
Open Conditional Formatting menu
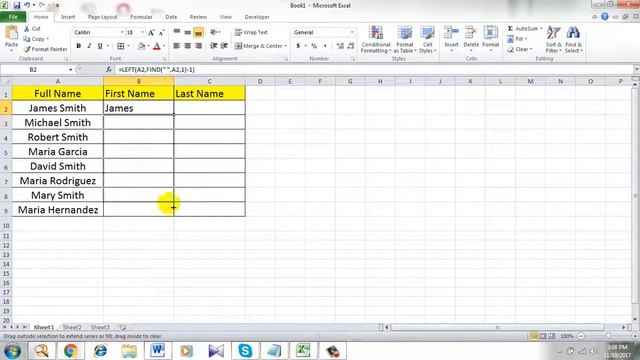coord(376,40)
